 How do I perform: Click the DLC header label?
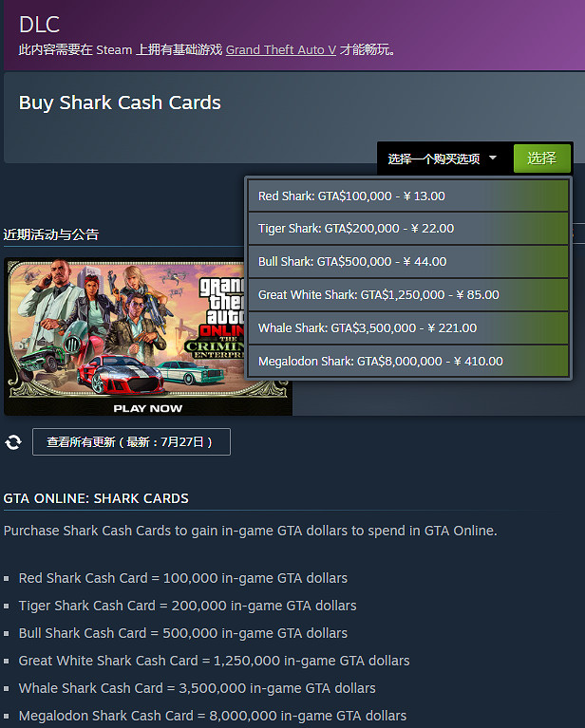(x=39, y=26)
